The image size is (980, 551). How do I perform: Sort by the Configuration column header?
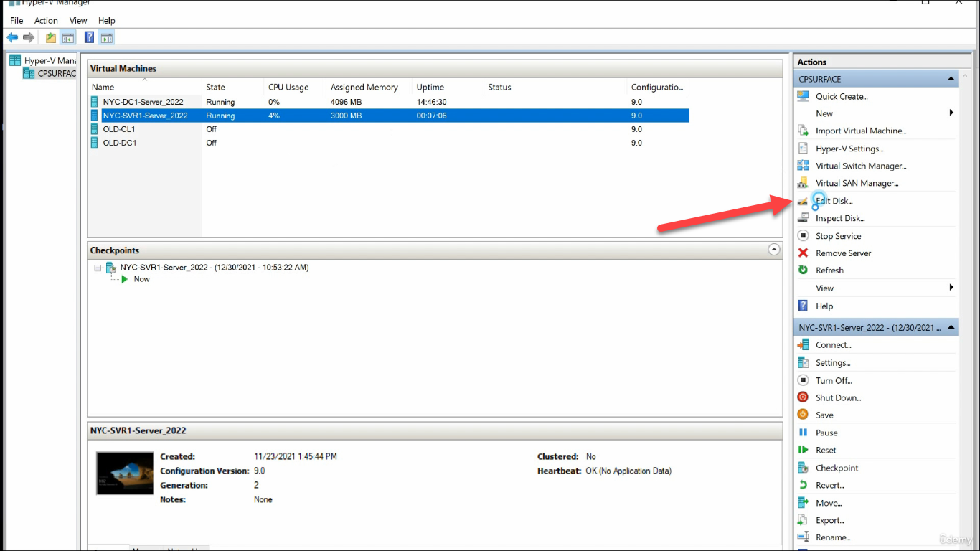pyautogui.click(x=658, y=87)
